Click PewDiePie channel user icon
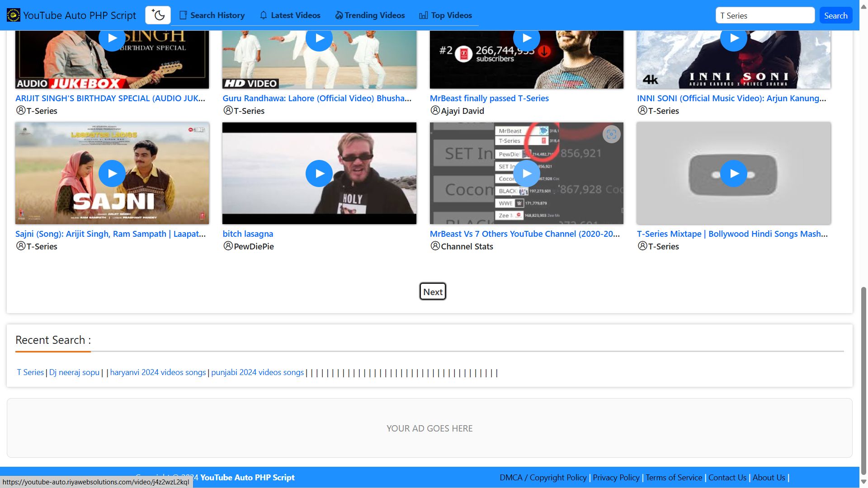Image resolution: width=868 pixels, height=488 pixels. point(228,246)
